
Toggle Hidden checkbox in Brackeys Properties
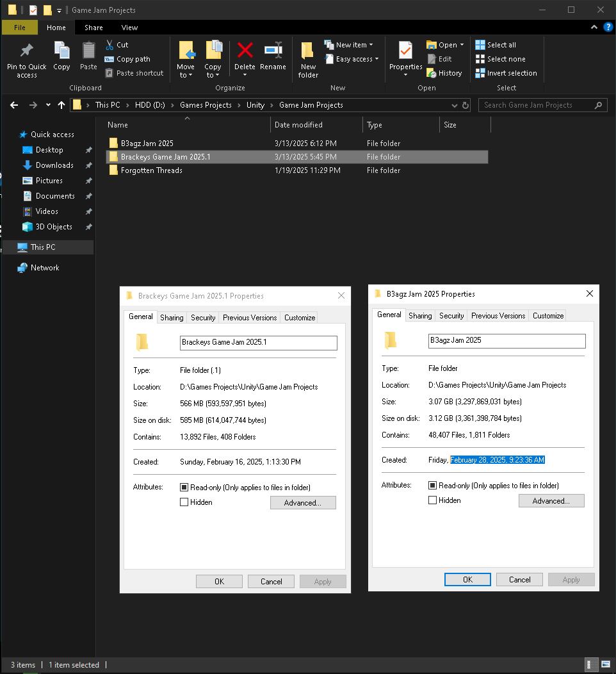pyautogui.click(x=184, y=502)
